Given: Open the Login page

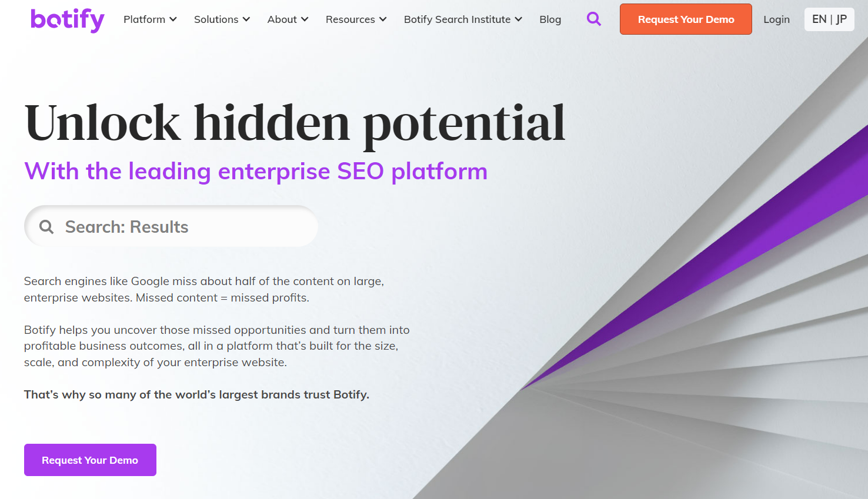Looking at the screenshot, I should [x=776, y=19].
